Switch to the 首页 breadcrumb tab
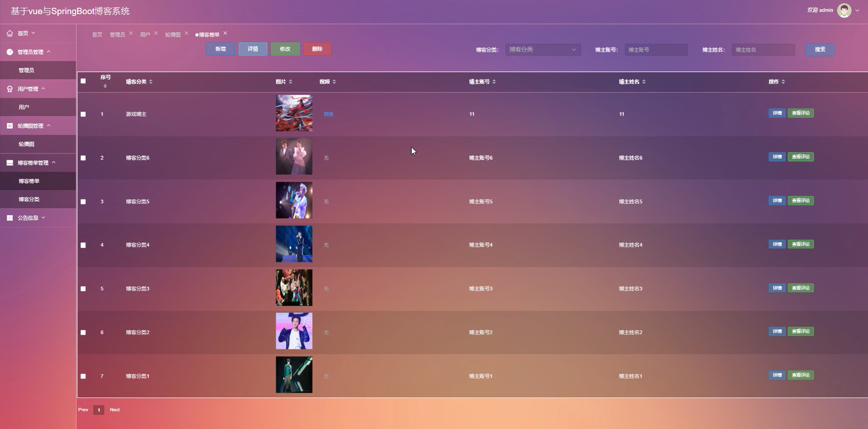Image resolution: width=868 pixels, height=429 pixels. 97,35
